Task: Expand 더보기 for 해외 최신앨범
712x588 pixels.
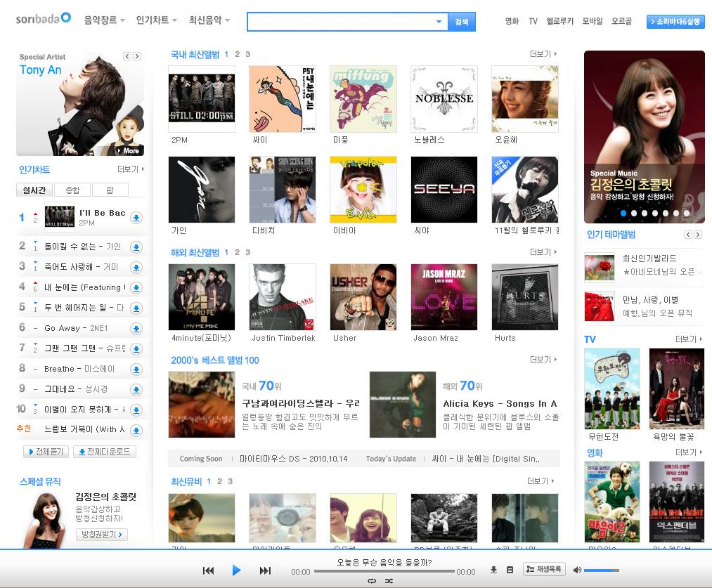Action: pos(543,251)
